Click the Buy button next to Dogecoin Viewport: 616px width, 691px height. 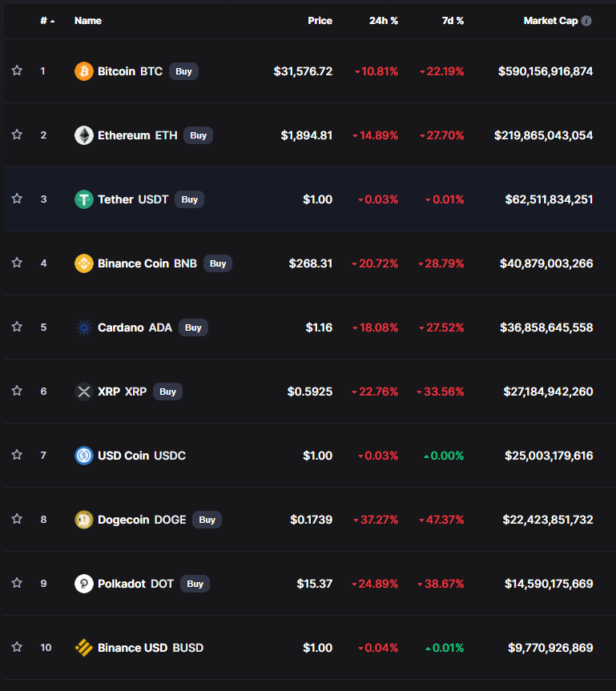tap(207, 520)
